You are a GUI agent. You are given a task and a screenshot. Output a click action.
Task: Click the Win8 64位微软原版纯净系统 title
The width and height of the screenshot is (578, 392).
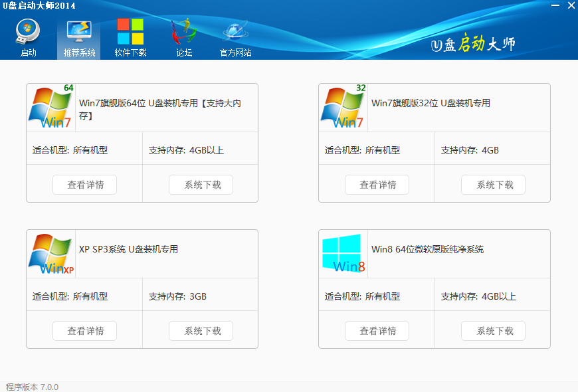[x=427, y=249]
